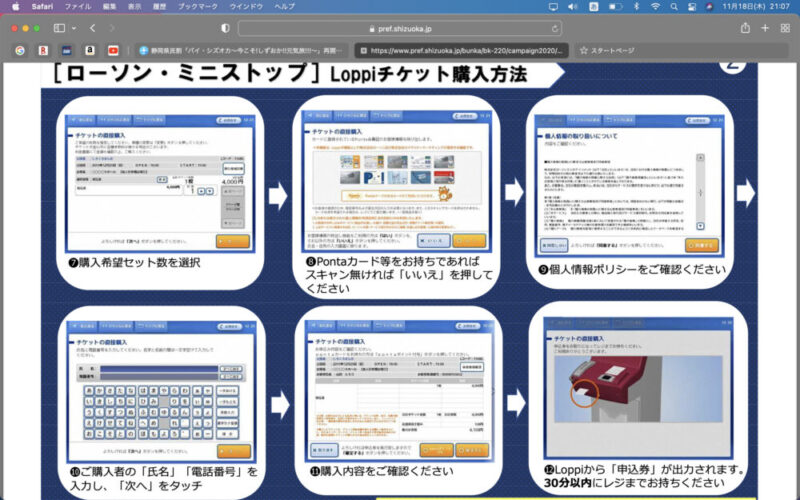Open the pinned Rakuten tab
This screenshot has height=500, width=800.
tap(43, 51)
